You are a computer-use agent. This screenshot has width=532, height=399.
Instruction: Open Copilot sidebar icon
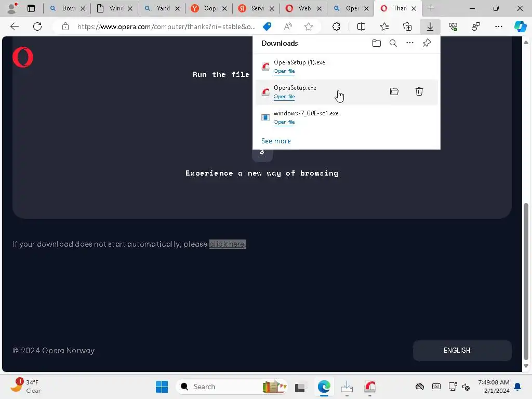point(520,26)
